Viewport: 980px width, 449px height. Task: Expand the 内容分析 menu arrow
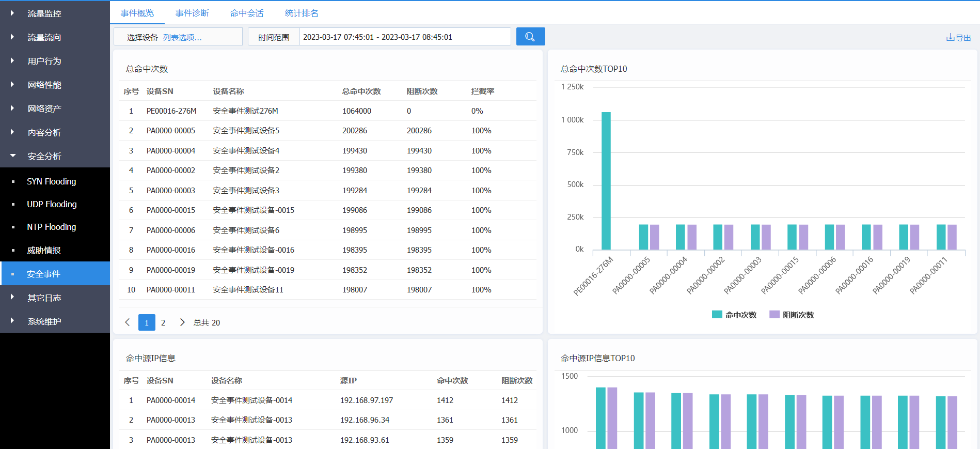[x=12, y=132]
